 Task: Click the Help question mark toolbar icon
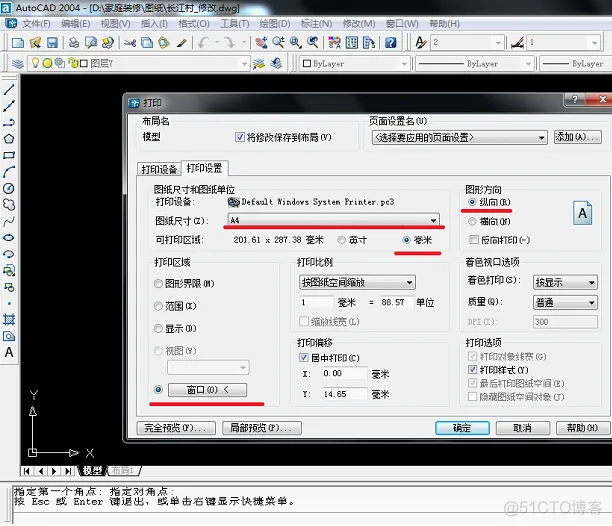tap(391, 43)
